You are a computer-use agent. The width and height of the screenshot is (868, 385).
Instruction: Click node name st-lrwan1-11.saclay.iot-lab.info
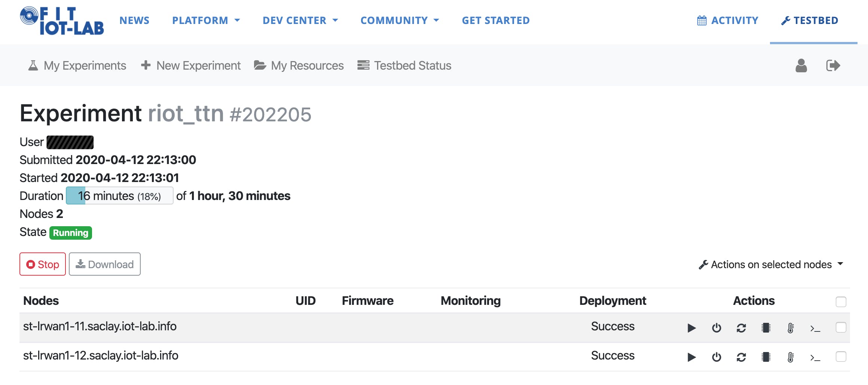click(100, 326)
